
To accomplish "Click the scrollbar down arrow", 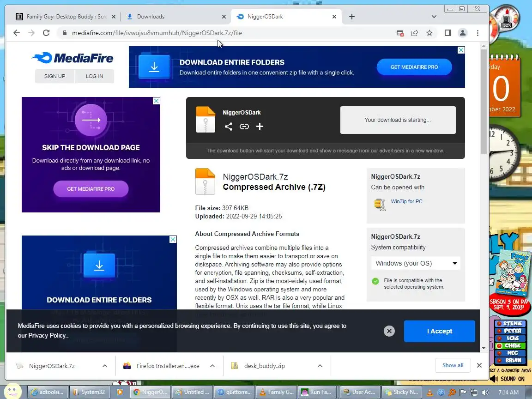I will pyautogui.click(x=484, y=348).
